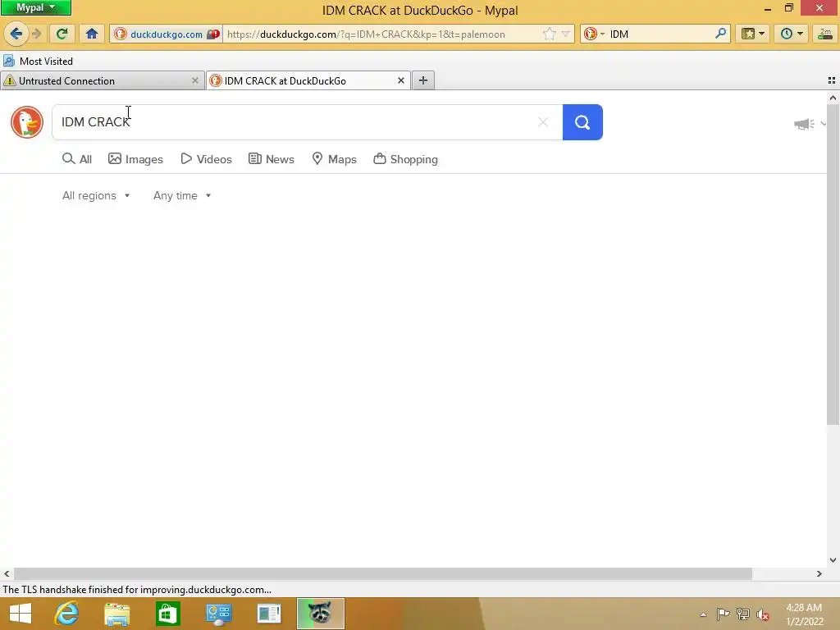The image size is (840, 630).
Task: Launch Internet Explorer from taskbar
Action: tap(66, 614)
